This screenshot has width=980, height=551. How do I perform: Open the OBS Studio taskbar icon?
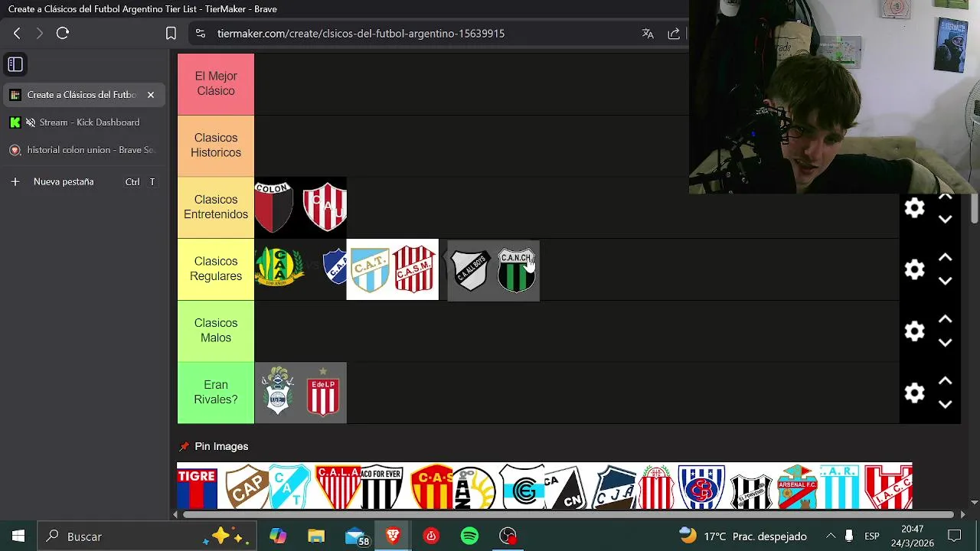point(508,536)
